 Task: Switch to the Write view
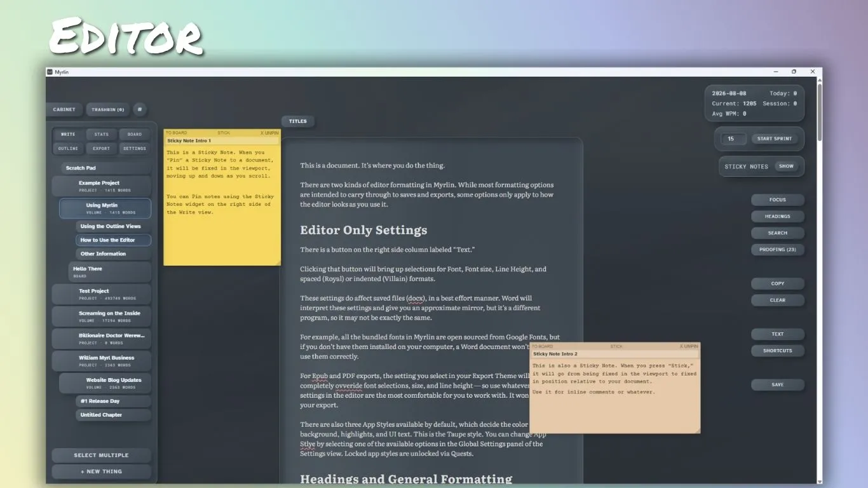(x=68, y=134)
